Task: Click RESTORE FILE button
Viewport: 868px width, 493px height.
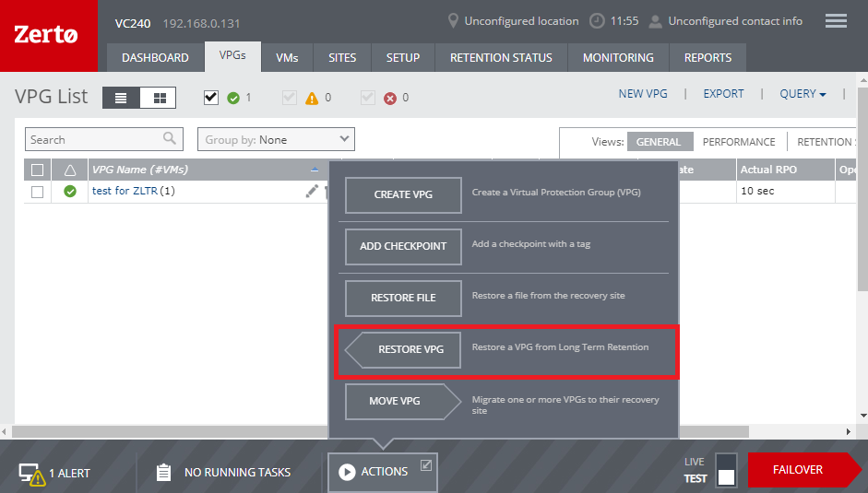Action: 403,298
